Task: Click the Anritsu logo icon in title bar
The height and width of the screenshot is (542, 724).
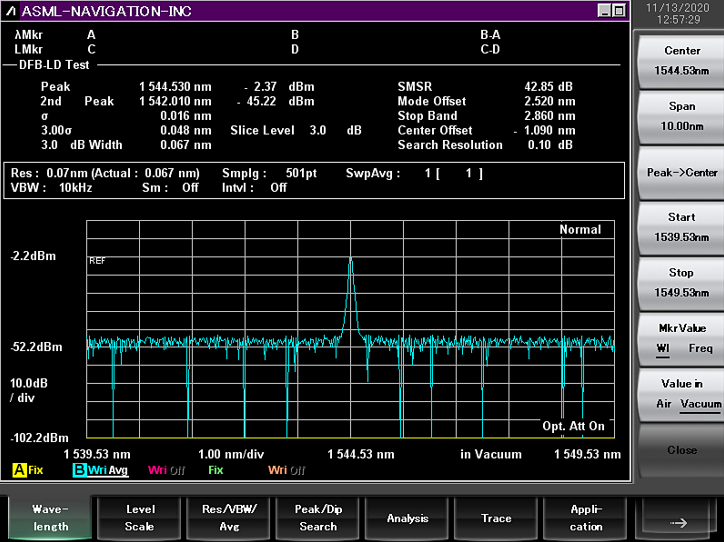Action: point(11,11)
